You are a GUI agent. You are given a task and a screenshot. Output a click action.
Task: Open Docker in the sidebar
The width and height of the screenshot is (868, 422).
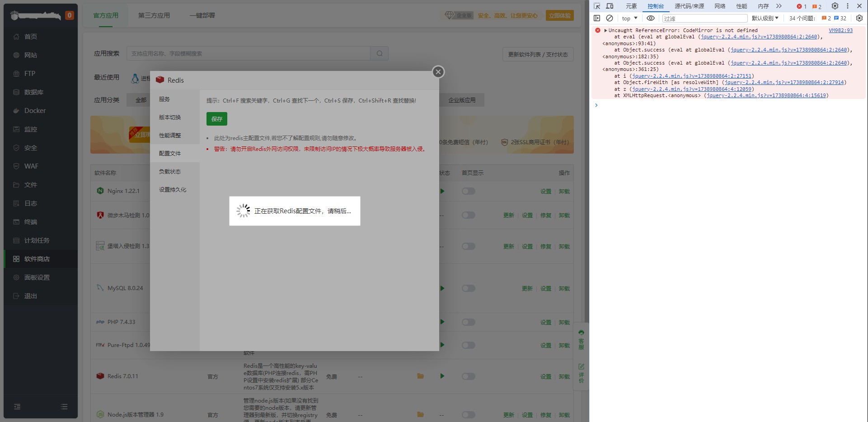point(41,111)
